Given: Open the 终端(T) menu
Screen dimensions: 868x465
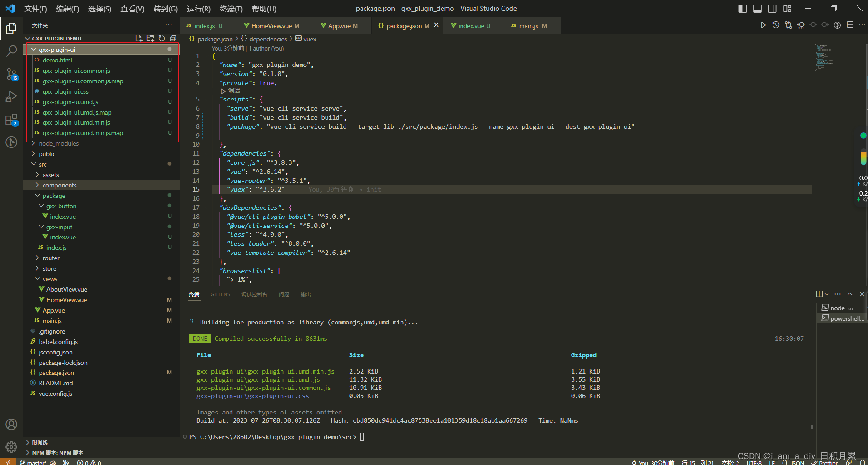Looking at the screenshot, I should [231, 9].
